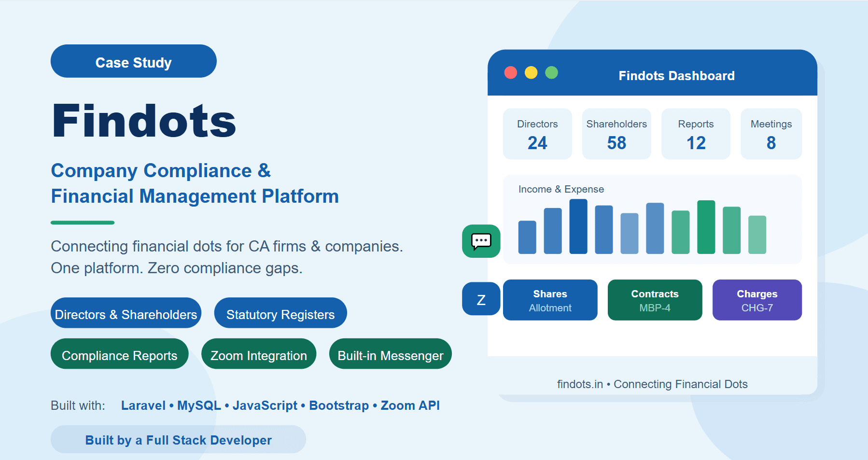Click the JavaScript tech label
868x460 pixels.
point(265,405)
